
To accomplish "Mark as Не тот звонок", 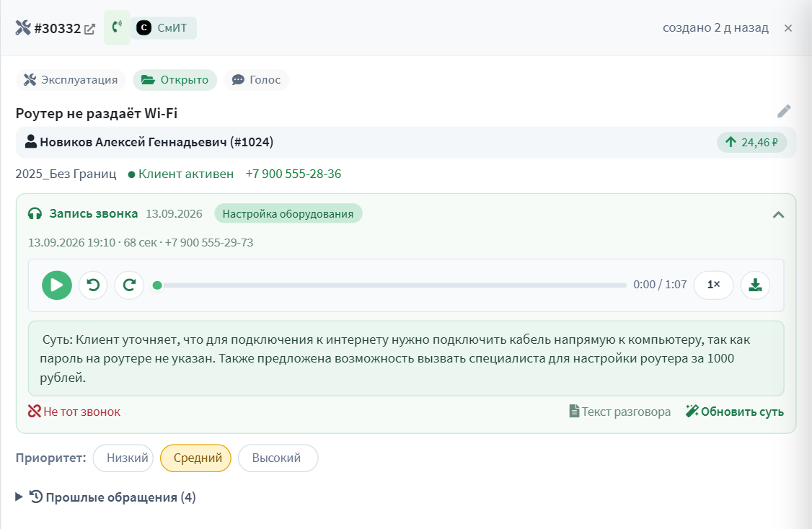I will tap(74, 412).
